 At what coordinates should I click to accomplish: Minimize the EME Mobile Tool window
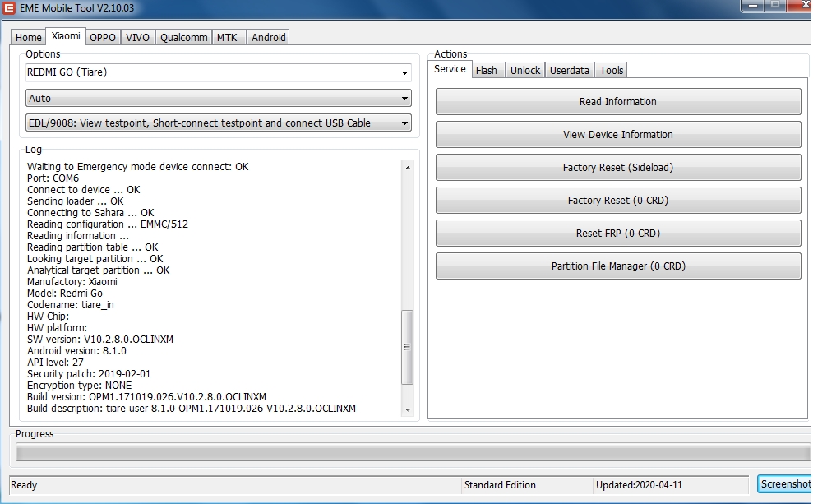753,5
